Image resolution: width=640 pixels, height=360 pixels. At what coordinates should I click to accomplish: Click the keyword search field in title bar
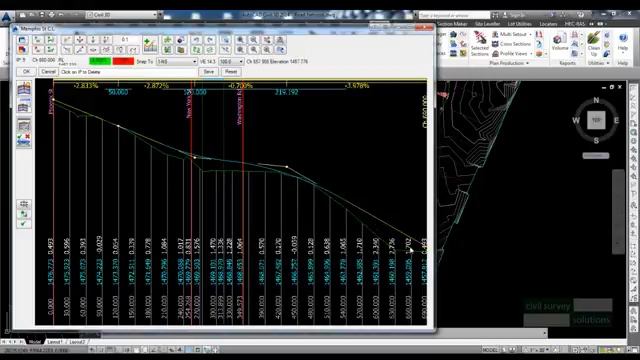coord(454,15)
